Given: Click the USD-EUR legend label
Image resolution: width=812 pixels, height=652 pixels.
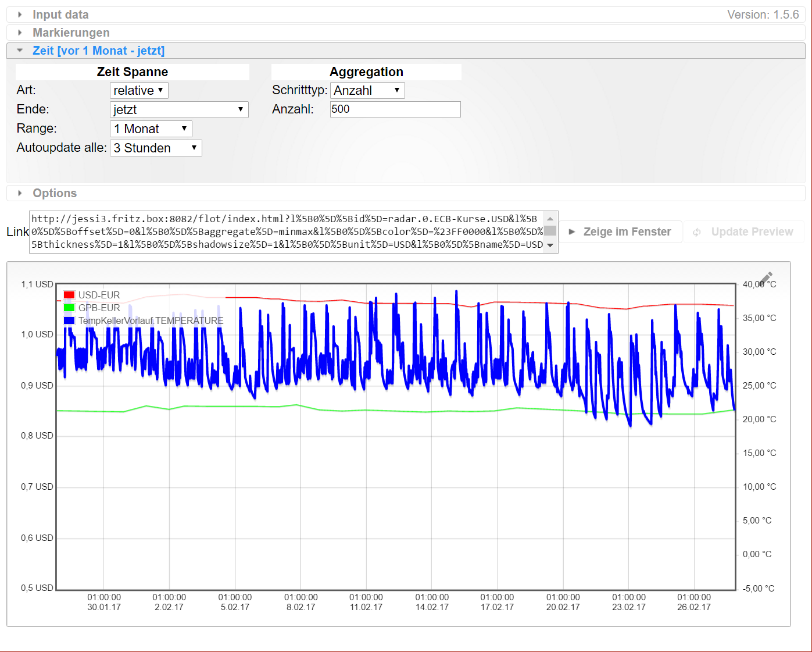Looking at the screenshot, I should [99, 295].
